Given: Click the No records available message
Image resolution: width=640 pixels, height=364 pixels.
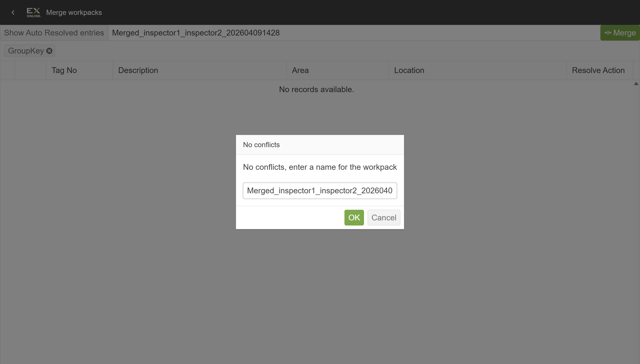Looking at the screenshot, I should pos(316,89).
